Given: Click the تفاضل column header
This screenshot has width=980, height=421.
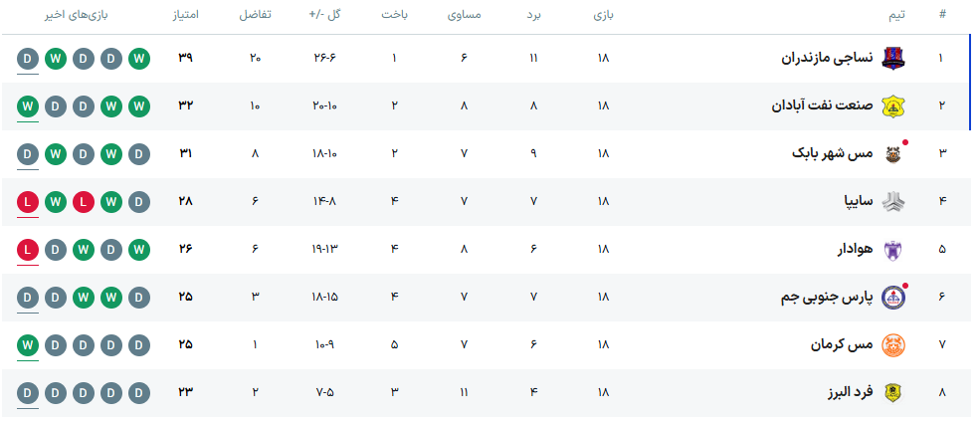Looking at the screenshot, I should [255, 16].
